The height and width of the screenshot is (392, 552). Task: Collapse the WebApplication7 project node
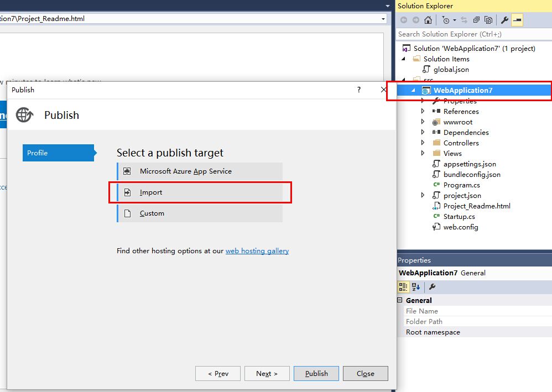tap(413, 91)
